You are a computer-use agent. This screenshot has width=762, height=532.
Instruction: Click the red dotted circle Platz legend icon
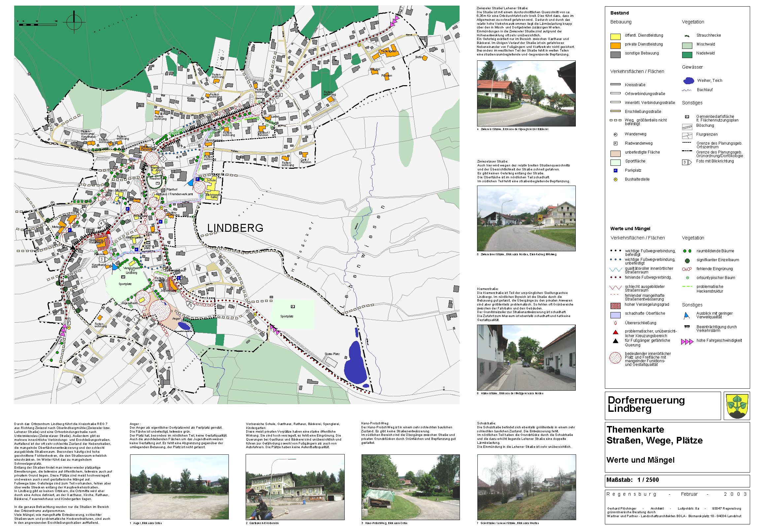(615, 358)
